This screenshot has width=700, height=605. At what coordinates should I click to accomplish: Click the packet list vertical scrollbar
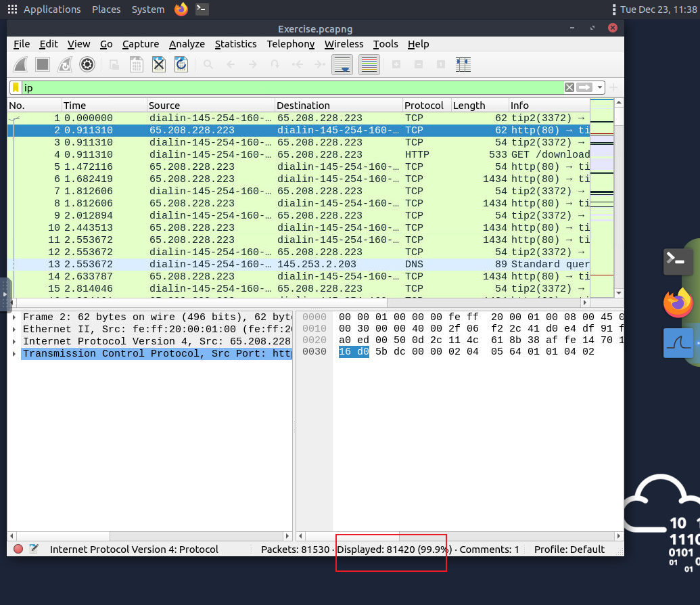(x=619, y=198)
